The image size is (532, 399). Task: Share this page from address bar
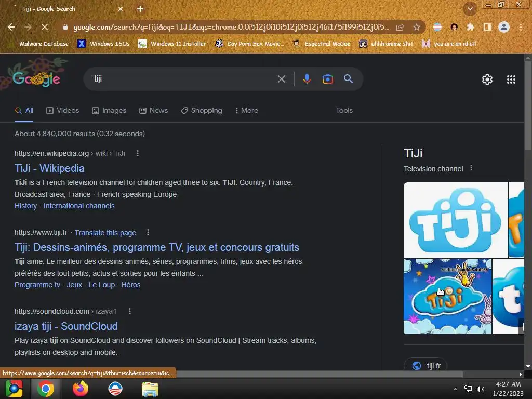(x=400, y=27)
